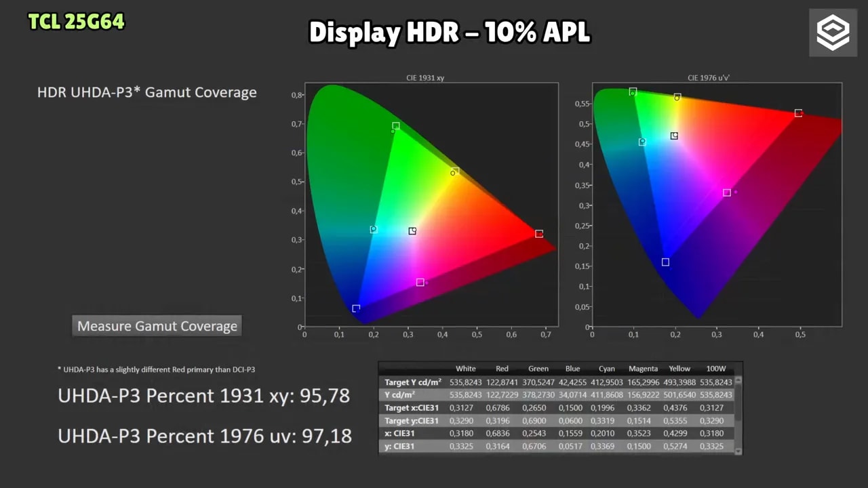This screenshot has height=488, width=868.
Task: Select the Target Y cd/m² row label
Action: (413, 382)
